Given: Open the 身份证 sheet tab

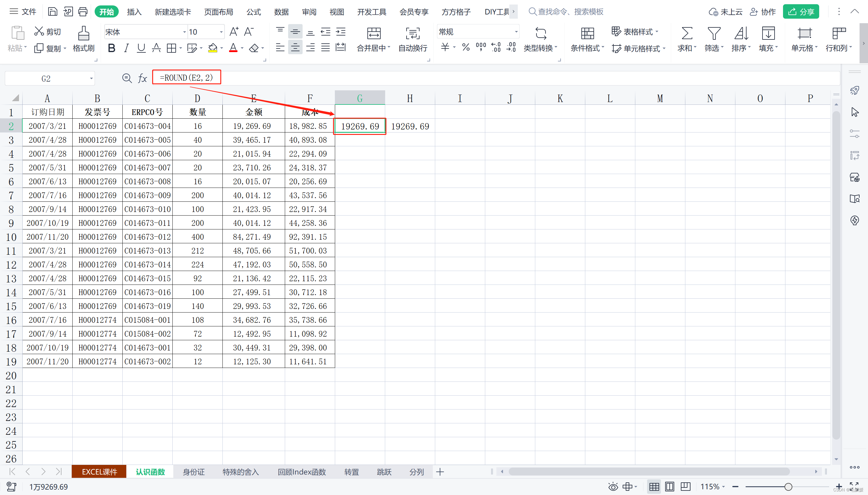Looking at the screenshot, I should click(x=193, y=472).
